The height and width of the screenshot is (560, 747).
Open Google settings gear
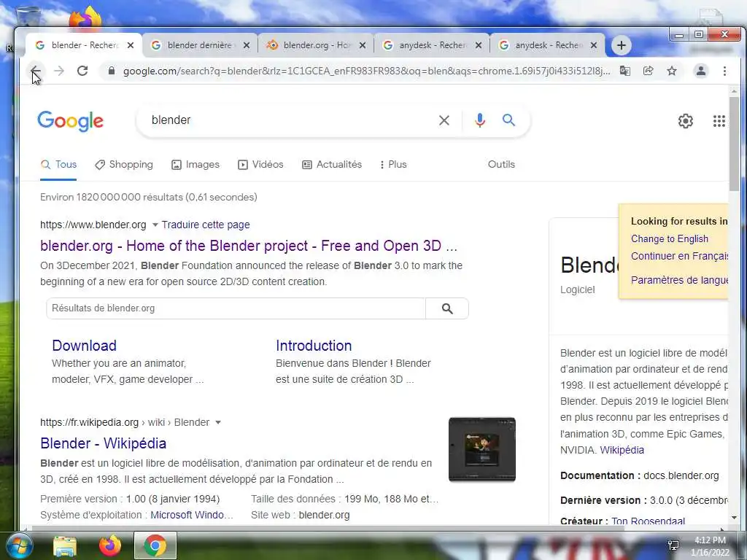click(x=686, y=121)
